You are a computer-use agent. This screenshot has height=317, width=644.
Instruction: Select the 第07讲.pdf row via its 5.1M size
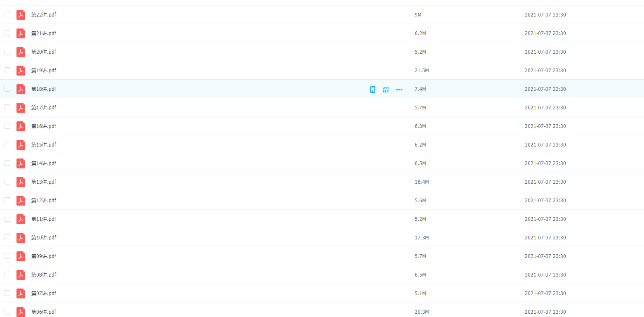point(420,293)
